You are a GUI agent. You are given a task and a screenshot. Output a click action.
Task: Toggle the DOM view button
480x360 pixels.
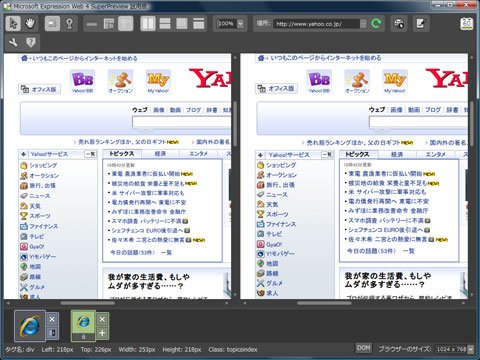(x=363, y=348)
